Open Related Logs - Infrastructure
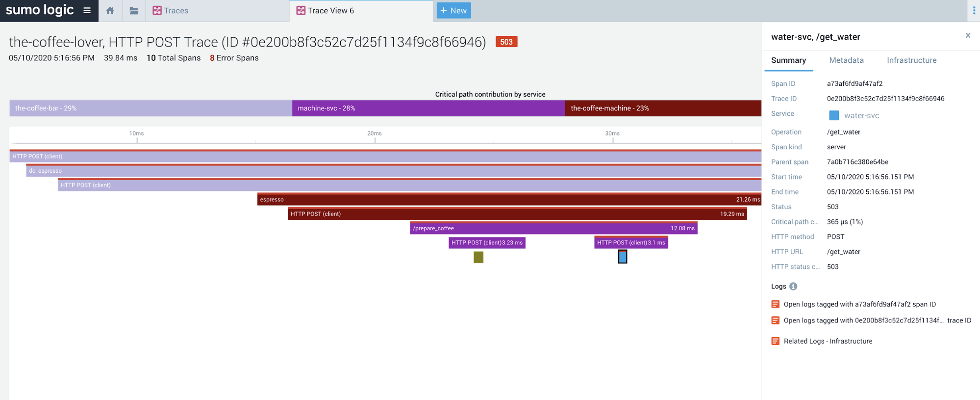 (x=828, y=341)
